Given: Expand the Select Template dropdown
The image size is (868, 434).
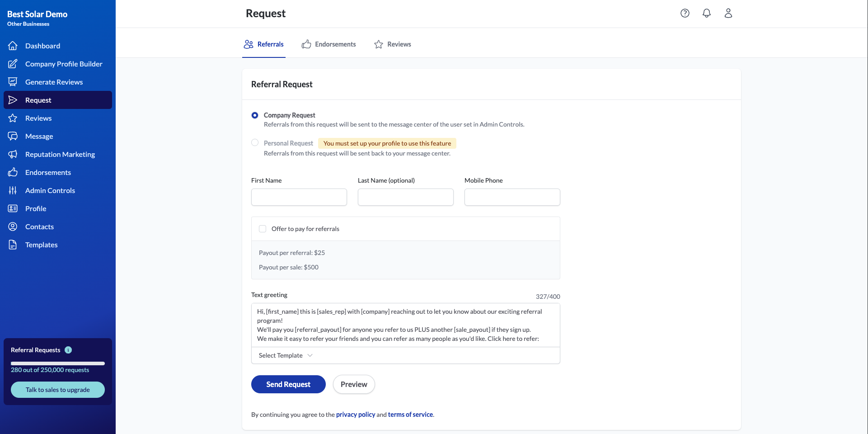Looking at the screenshot, I should pyautogui.click(x=286, y=355).
